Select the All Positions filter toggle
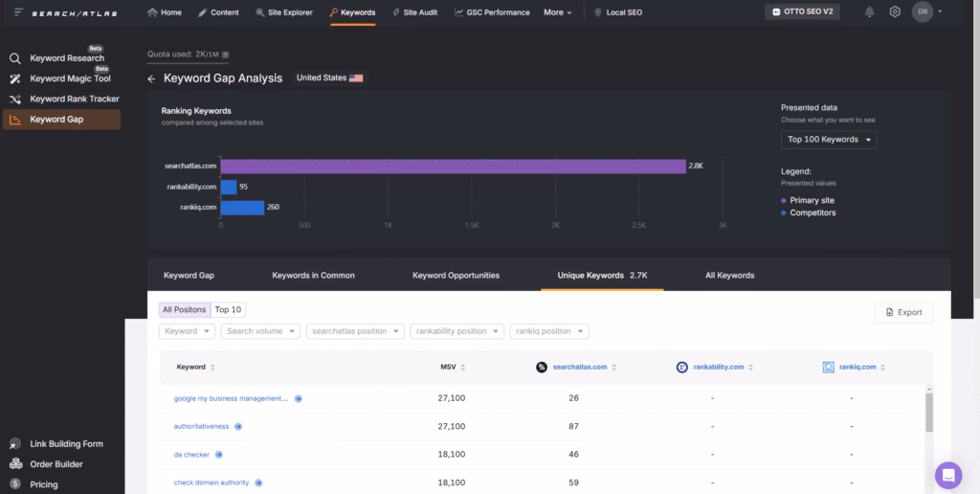This screenshot has width=980, height=494. [x=184, y=309]
